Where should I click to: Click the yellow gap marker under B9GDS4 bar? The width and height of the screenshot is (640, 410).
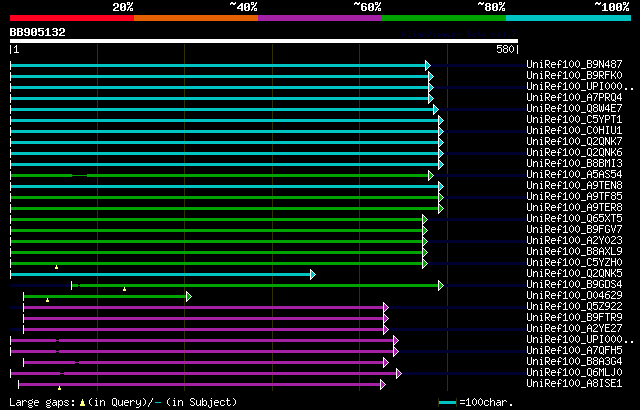(x=124, y=289)
